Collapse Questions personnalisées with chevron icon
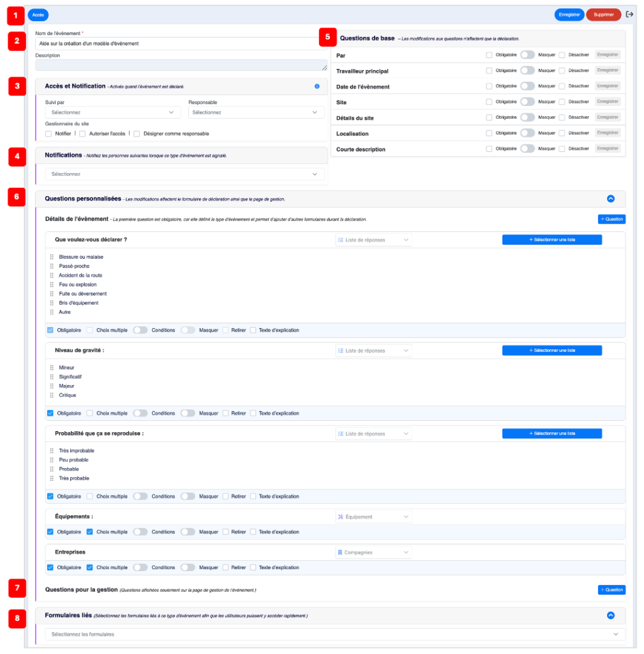Screen dimensions: 644x654 (x=611, y=199)
